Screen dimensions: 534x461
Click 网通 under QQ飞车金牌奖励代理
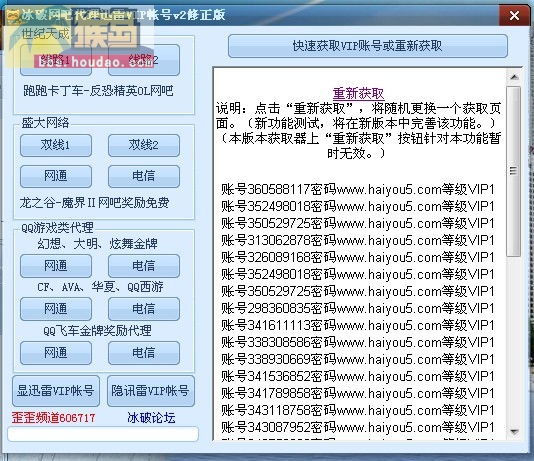[56, 353]
